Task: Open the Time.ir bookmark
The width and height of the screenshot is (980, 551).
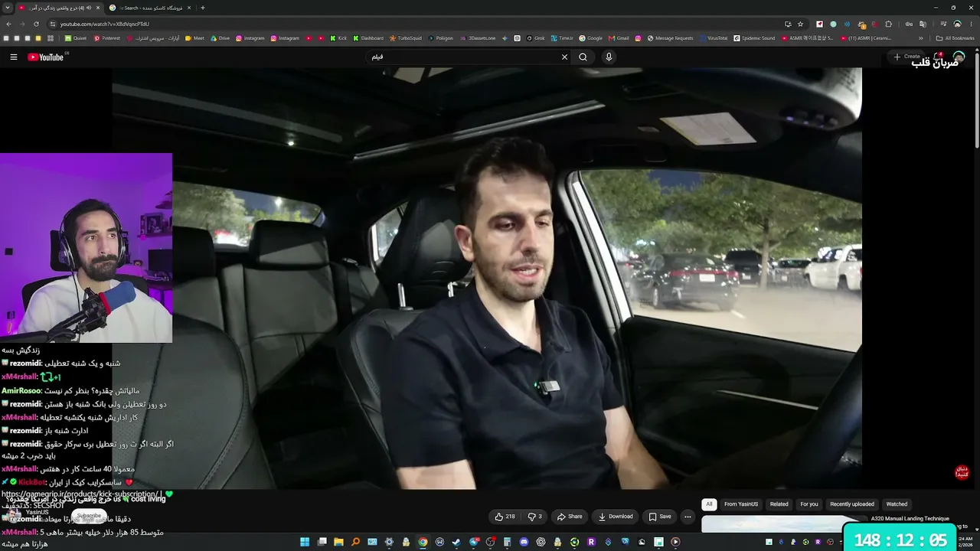Action: point(562,38)
